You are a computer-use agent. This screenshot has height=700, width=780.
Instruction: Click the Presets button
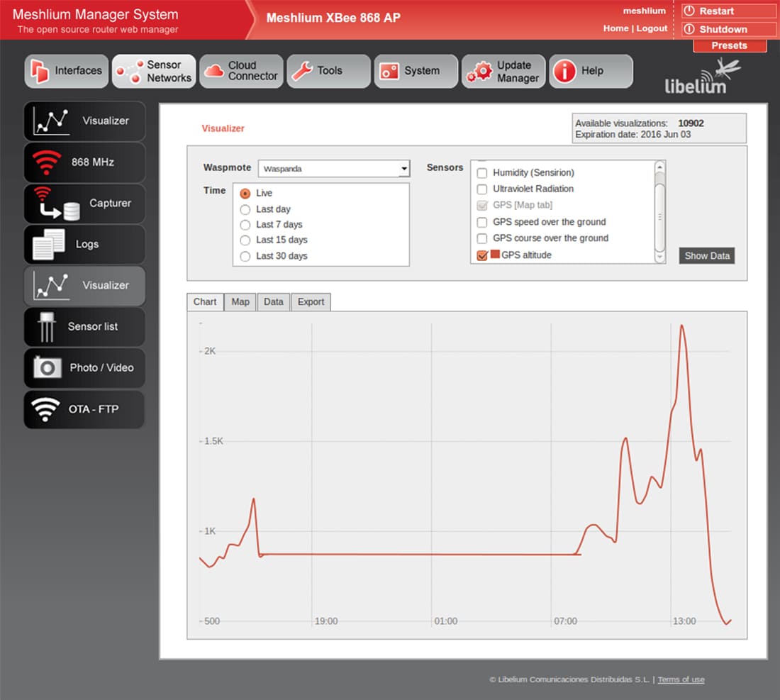(729, 46)
